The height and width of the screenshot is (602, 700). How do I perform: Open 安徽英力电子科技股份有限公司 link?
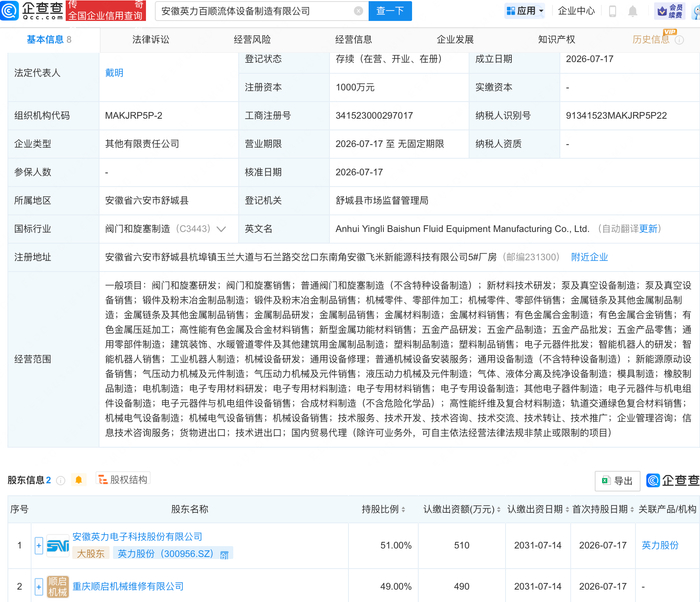click(x=138, y=537)
